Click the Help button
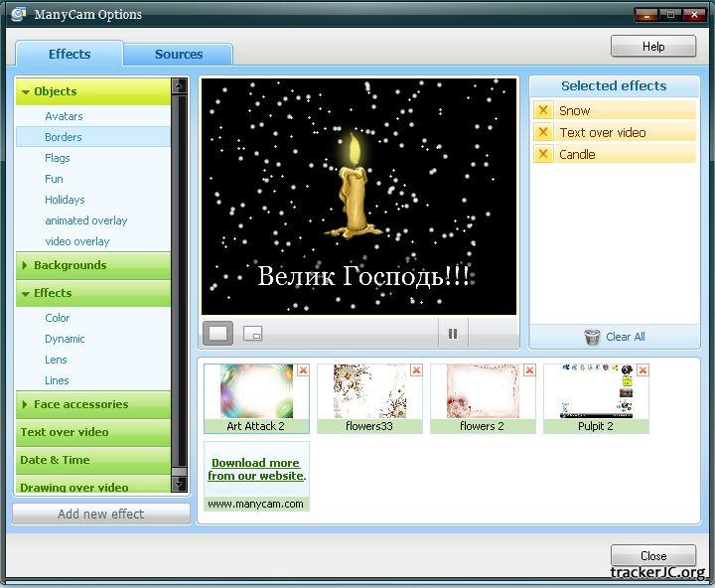The width and height of the screenshot is (715, 588). 653,47
